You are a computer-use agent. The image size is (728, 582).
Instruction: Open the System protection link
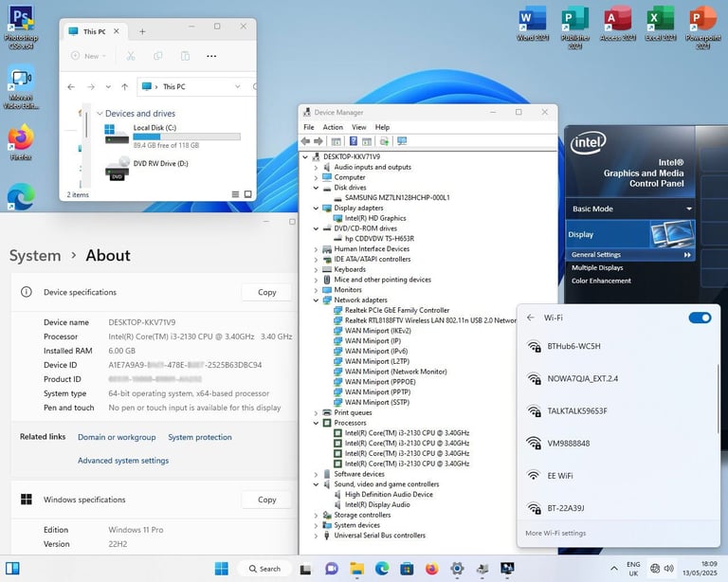pos(200,437)
